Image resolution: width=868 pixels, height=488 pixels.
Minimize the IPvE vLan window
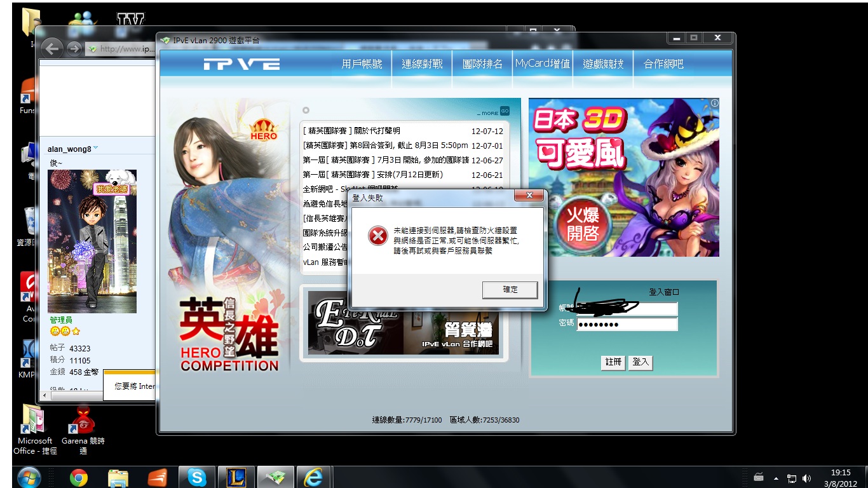676,38
